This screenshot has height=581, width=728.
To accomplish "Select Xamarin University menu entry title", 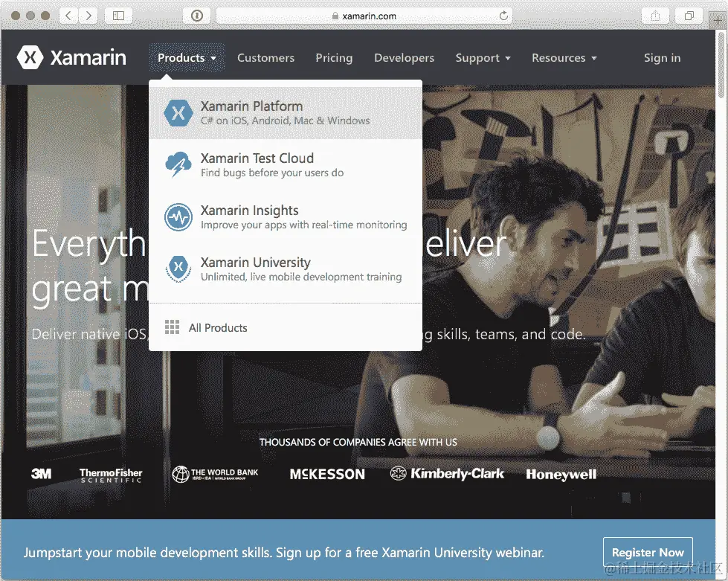I will [x=255, y=263].
